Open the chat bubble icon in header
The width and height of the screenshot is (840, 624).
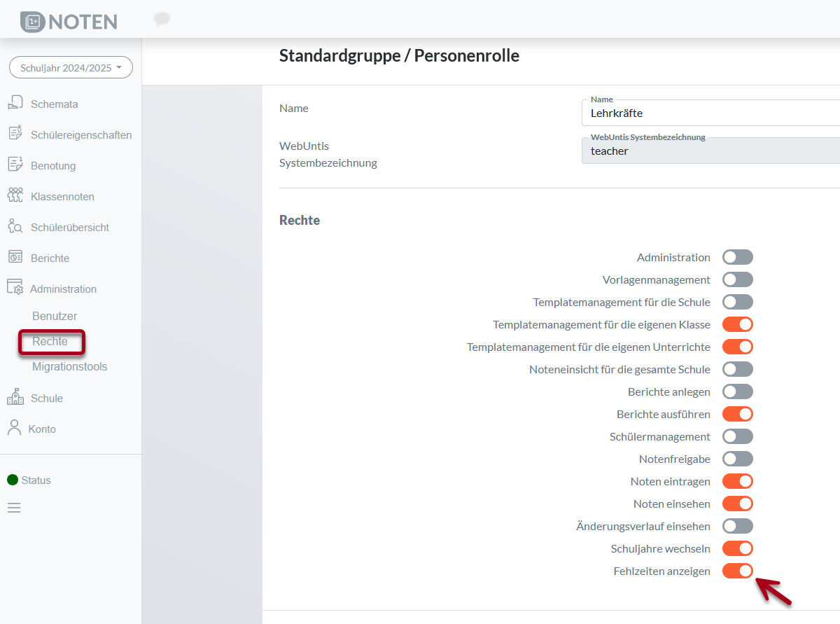(x=162, y=20)
